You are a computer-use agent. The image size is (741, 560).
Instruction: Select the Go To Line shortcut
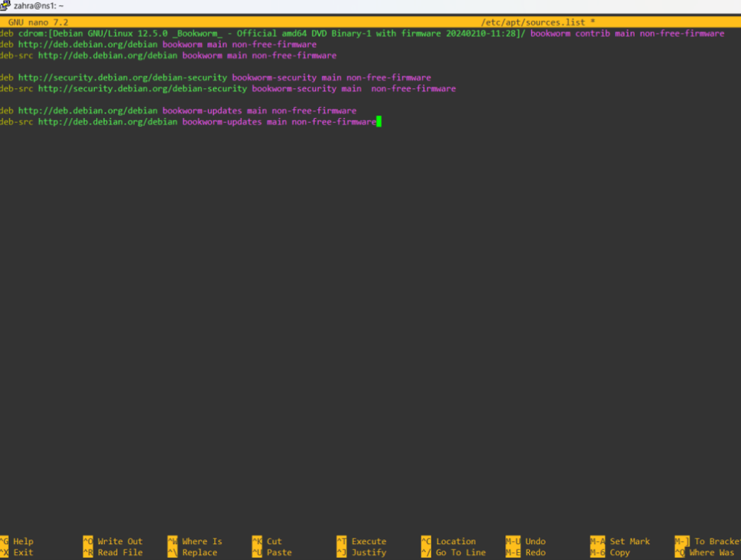(453, 552)
